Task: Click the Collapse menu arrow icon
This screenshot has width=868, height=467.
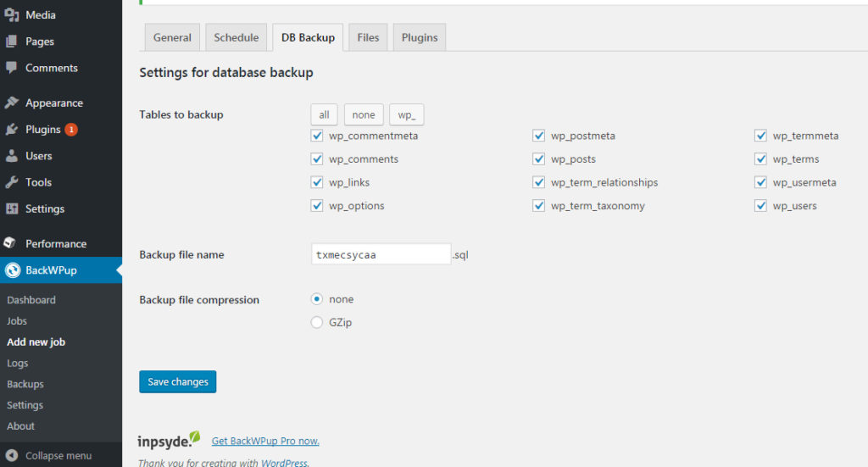Action: pos(12,455)
